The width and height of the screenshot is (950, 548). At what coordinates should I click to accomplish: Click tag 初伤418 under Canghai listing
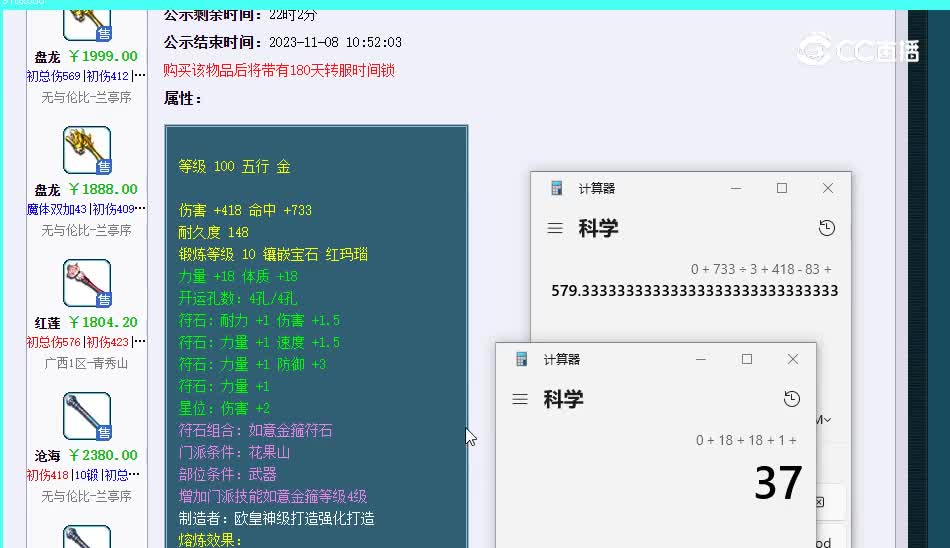coord(47,475)
